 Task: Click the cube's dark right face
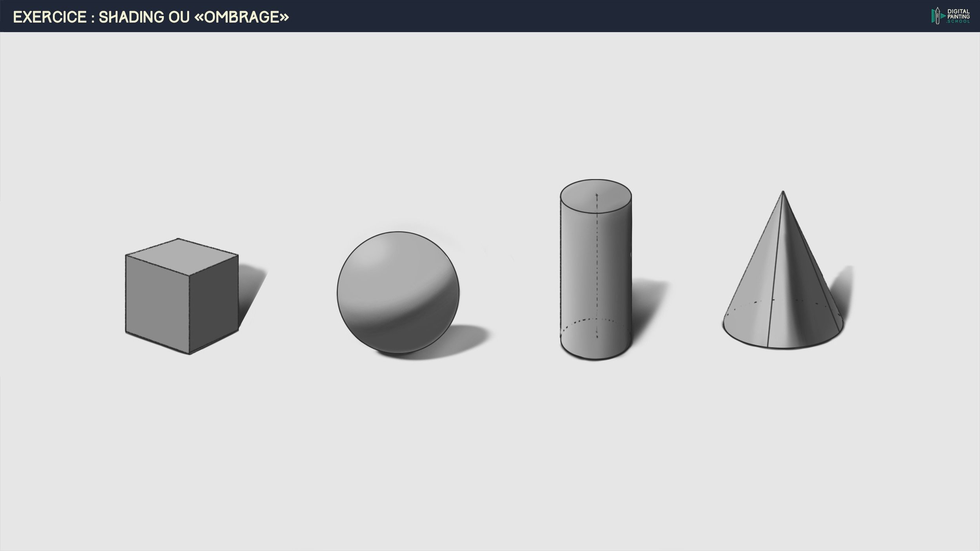pyautogui.click(x=214, y=304)
